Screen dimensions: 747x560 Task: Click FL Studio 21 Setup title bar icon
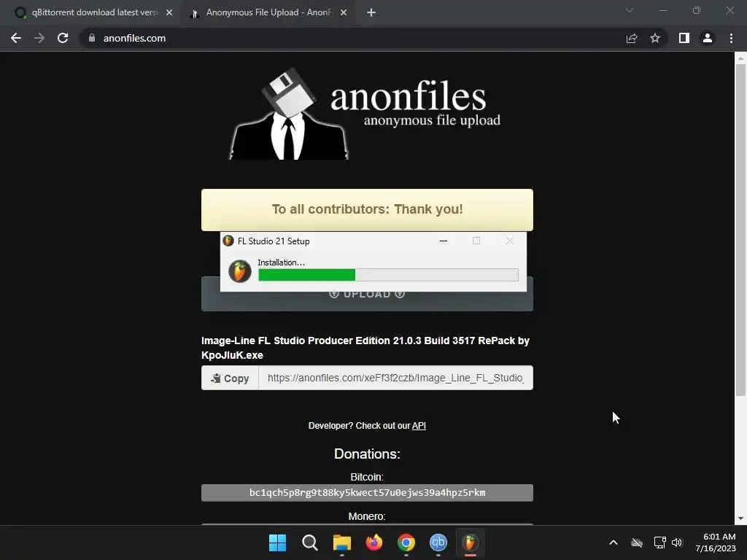pyautogui.click(x=228, y=241)
